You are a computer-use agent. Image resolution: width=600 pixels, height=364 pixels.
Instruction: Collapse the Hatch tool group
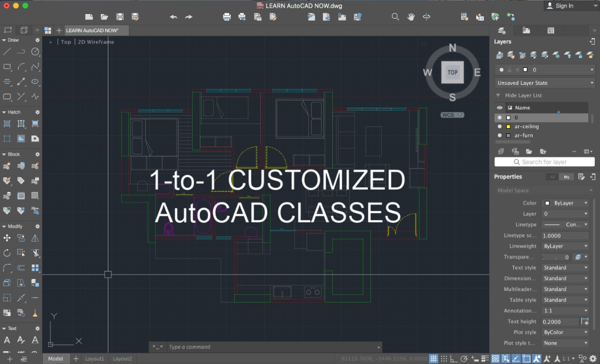(x=4, y=112)
